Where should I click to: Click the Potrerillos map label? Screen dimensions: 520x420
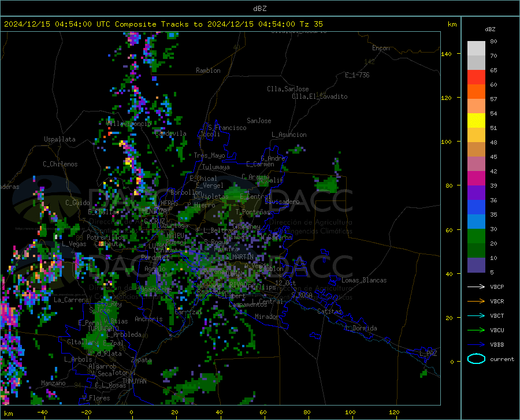(106, 237)
